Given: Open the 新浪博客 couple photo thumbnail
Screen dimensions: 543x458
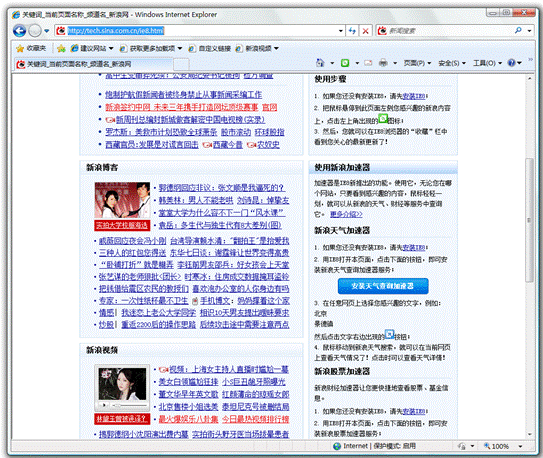Looking at the screenshot, I should [x=122, y=200].
